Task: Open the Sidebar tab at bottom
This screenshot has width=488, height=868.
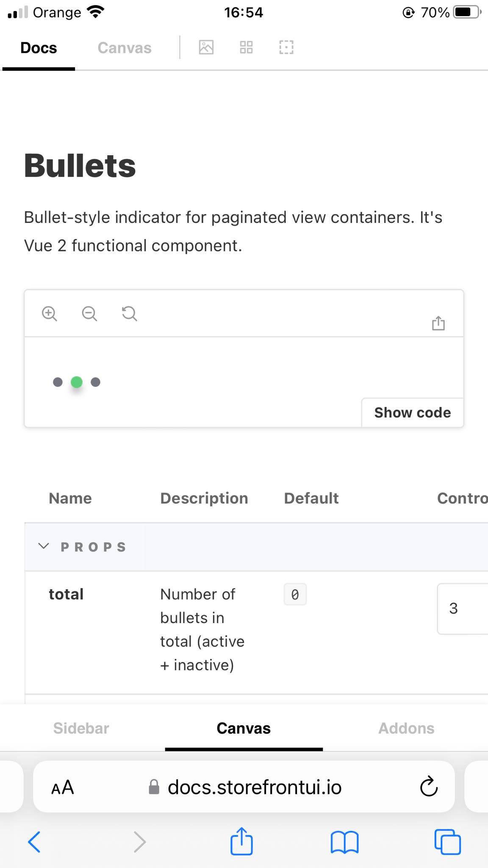Action: (81, 728)
